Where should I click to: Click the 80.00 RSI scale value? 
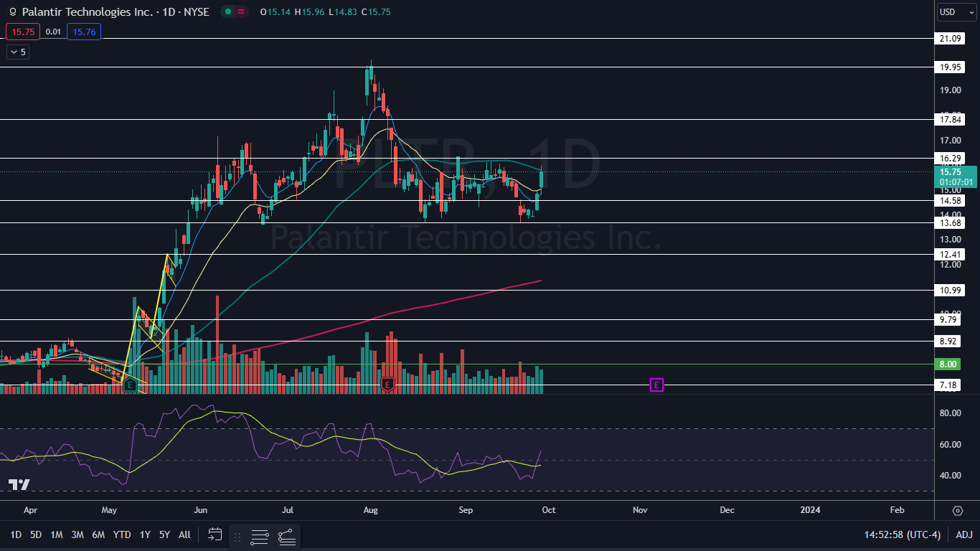click(950, 413)
